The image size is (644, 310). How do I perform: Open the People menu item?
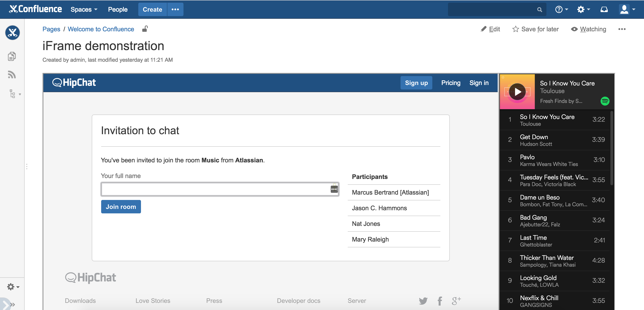coord(117,9)
